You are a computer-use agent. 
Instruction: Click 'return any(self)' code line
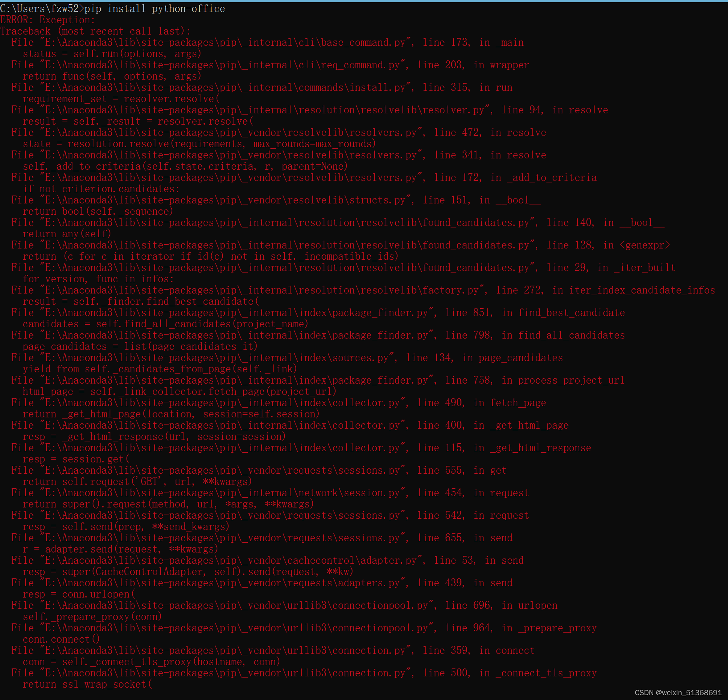67,234
